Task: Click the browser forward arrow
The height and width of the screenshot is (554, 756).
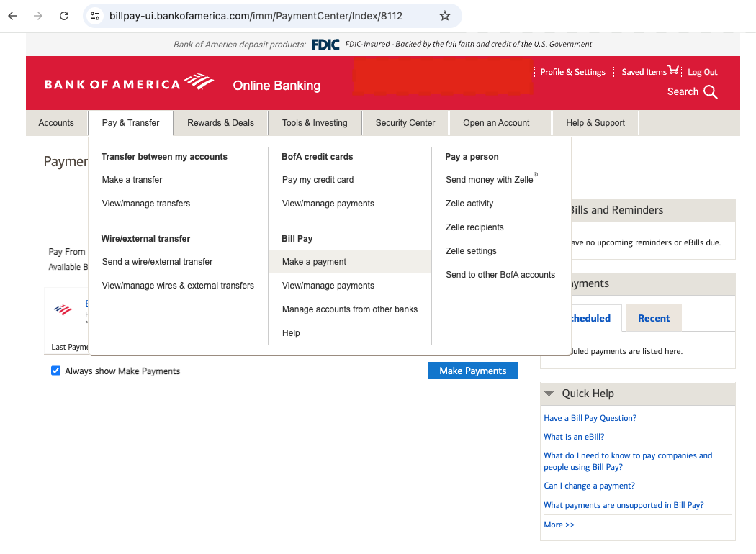Action: point(37,15)
